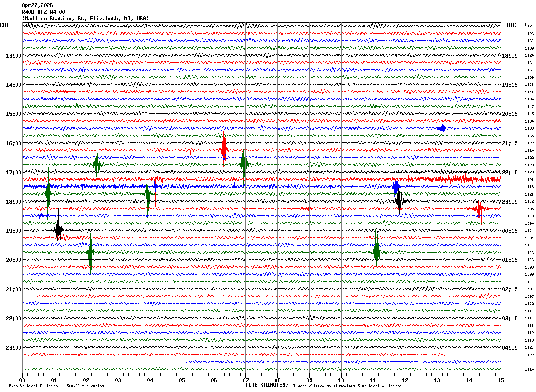Screen dimensions: 536x392
Task: Click the DC offset value 1445
Action: coord(529,114)
